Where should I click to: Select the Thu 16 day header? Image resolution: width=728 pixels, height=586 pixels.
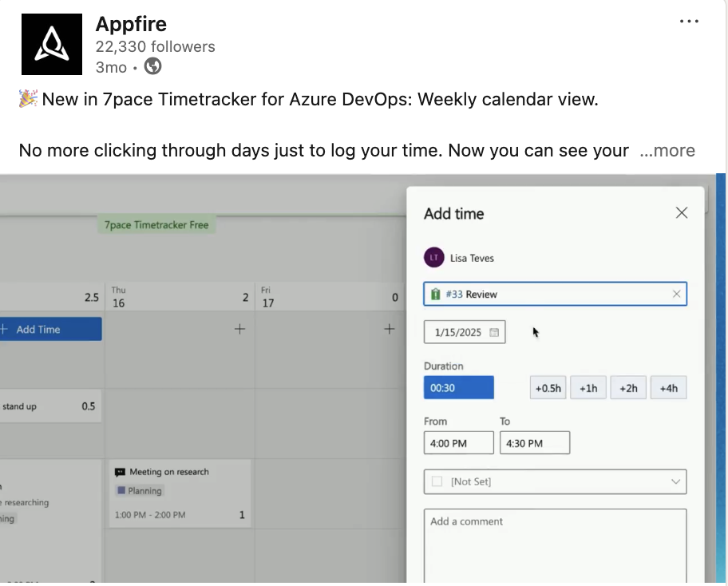(180, 297)
